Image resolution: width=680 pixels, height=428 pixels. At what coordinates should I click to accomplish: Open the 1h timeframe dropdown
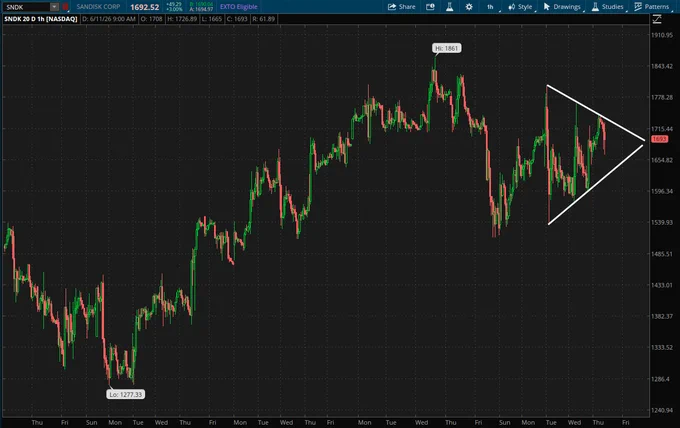click(x=490, y=7)
